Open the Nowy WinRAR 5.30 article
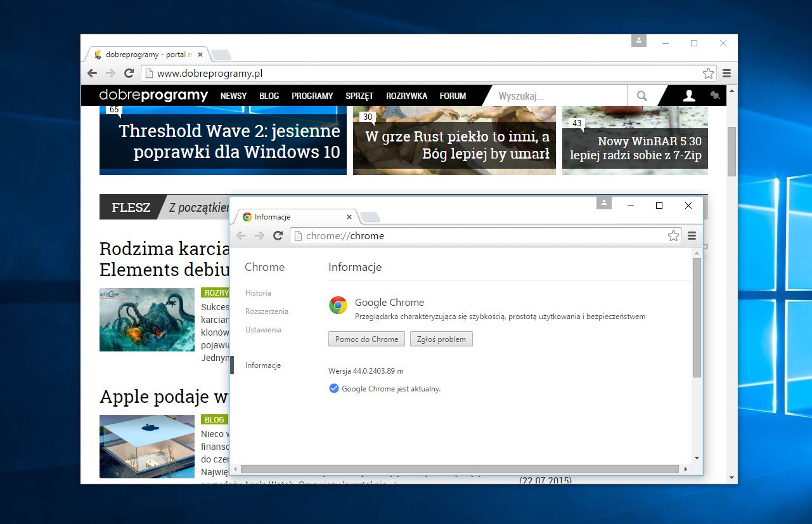Screen dimensions: 812x524 click(x=635, y=141)
